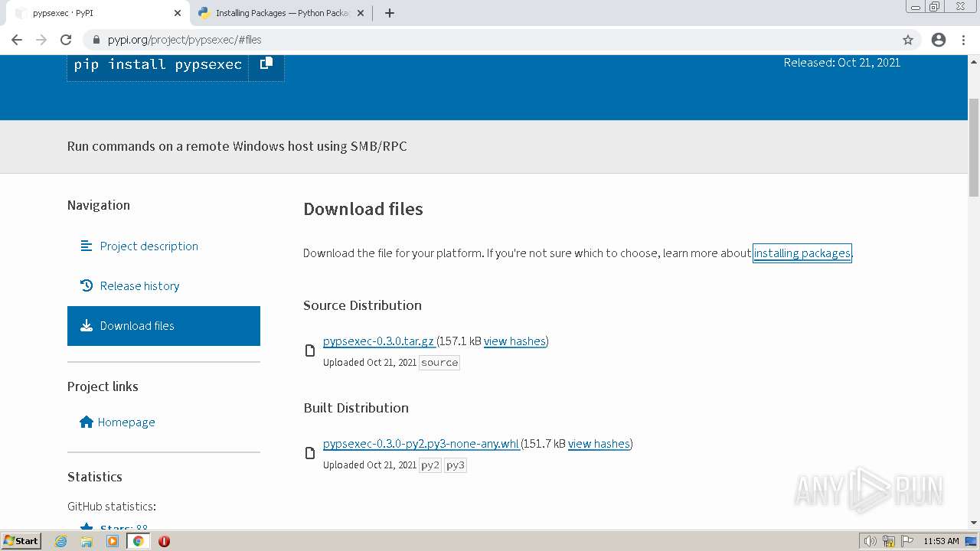
Task: Click the 'Built Distribution' heading
Action: pos(356,408)
